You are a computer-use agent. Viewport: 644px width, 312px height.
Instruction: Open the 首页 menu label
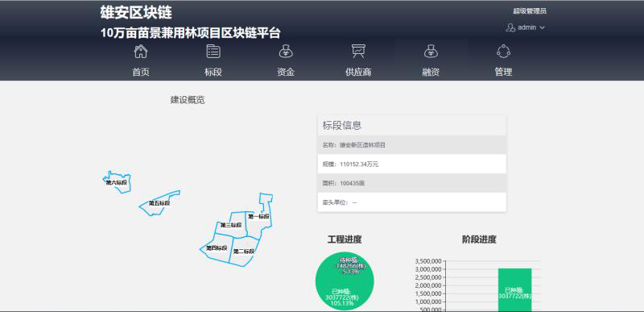[x=141, y=73]
